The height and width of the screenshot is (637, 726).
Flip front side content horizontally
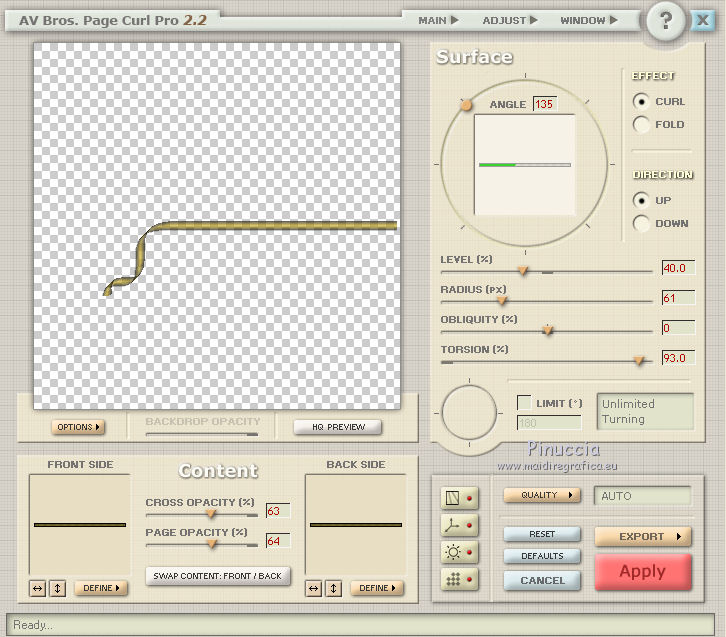[38, 588]
